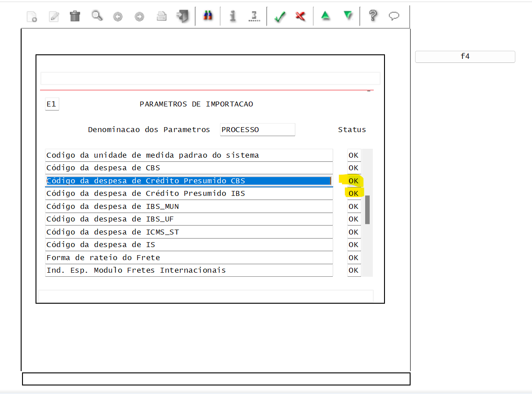Go to next record with right arrow icon
This screenshot has width=532, height=394.
click(x=139, y=15)
